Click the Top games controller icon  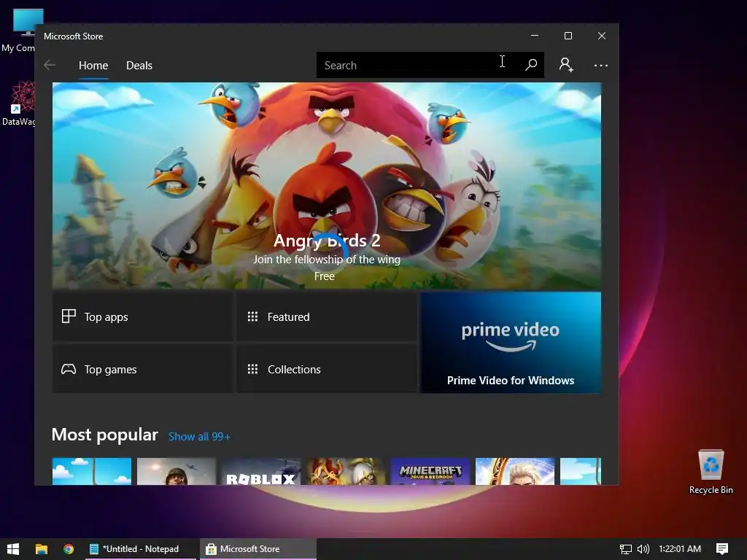point(69,369)
